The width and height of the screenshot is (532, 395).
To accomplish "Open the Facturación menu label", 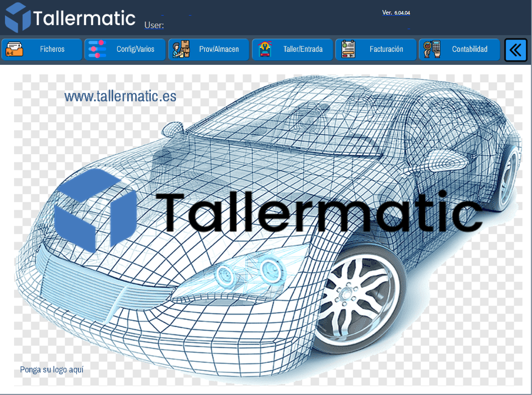I will coord(386,49).
